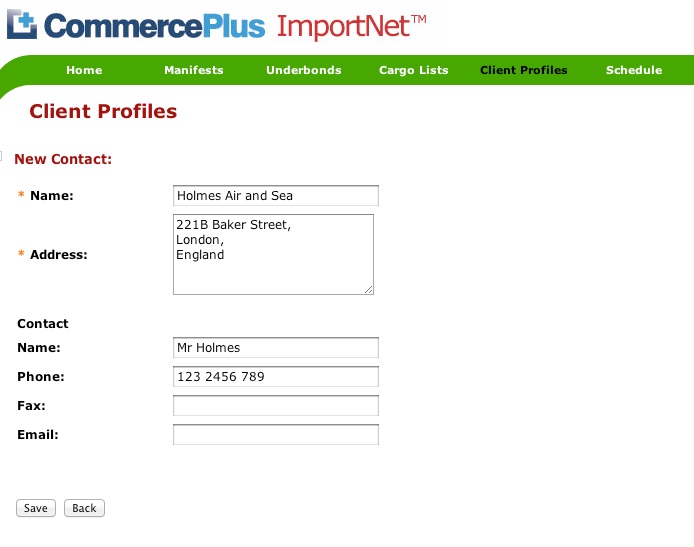
Task: Click the Client Profiles page heading
Action: point(103,111)
